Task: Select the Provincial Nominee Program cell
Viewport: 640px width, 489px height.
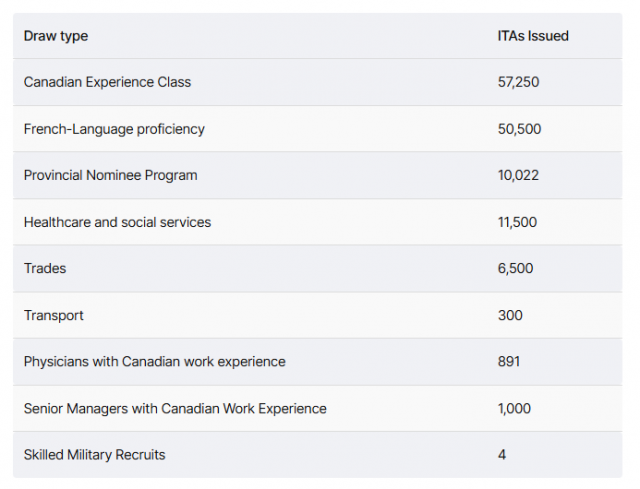Action: tap(111, 176)
